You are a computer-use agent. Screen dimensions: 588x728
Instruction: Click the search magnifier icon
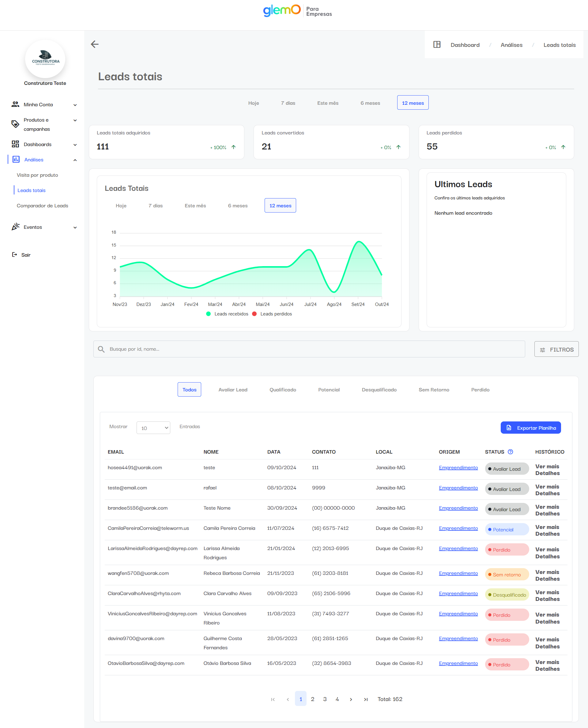tap(101, 349)
